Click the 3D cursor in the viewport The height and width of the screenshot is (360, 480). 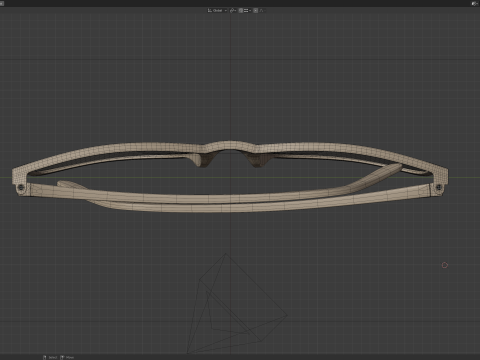point(445,265)
